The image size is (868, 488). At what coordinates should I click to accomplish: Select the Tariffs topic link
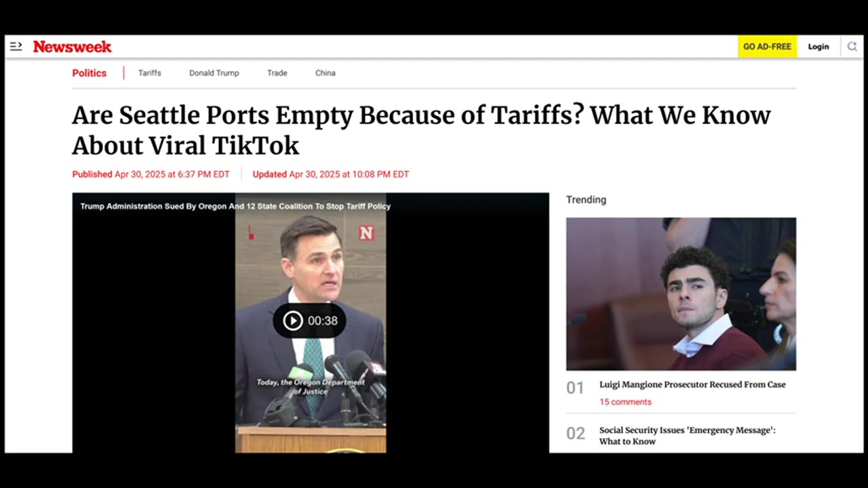point(150,73)
